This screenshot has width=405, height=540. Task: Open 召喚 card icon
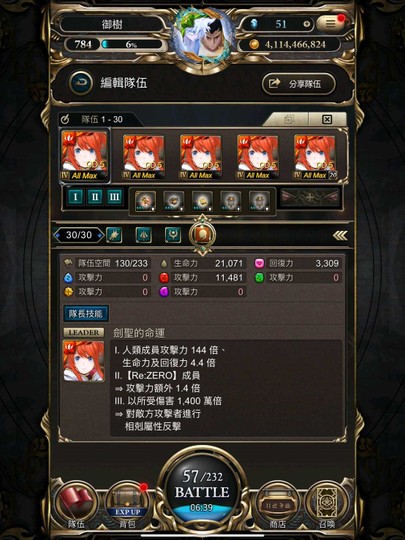[326, 505]
